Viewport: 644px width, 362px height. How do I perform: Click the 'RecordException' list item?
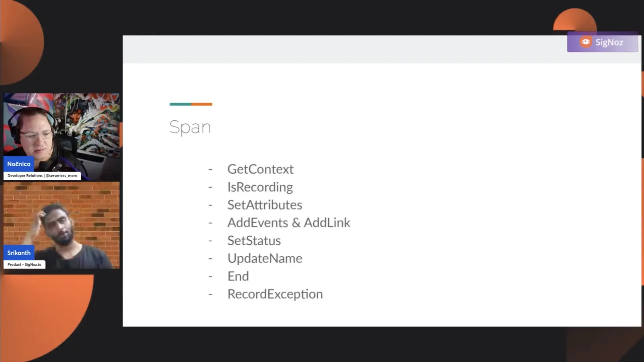coord(275,294)
